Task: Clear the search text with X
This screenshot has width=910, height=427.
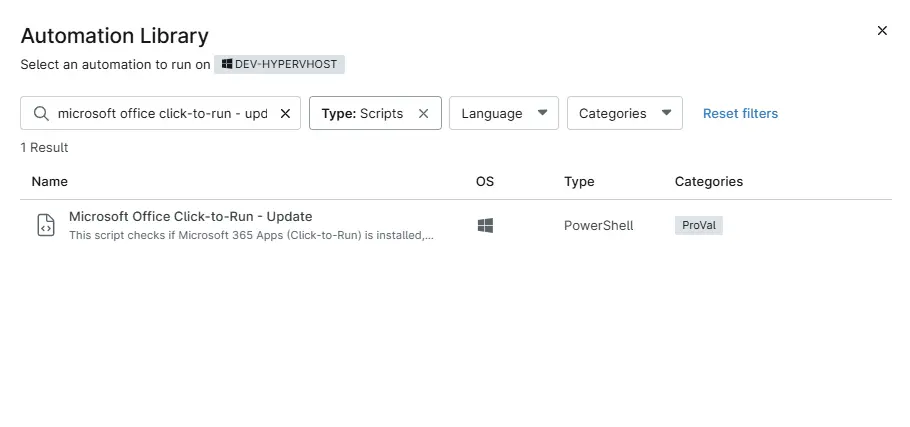Action: (x=285, y=114)
